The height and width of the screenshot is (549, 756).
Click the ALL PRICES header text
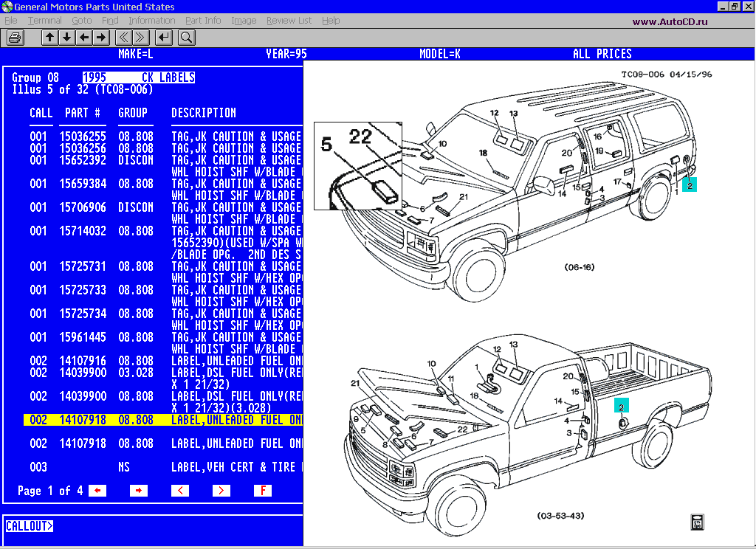[x=602, y=54]
